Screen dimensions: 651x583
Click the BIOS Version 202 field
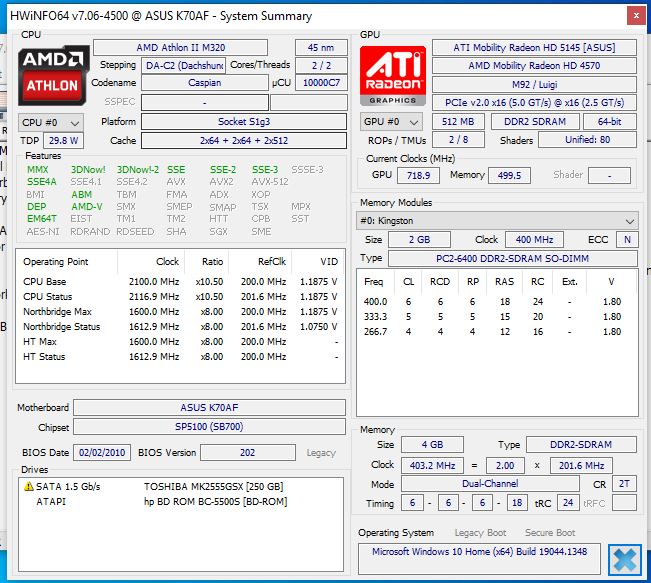[248, 452]
